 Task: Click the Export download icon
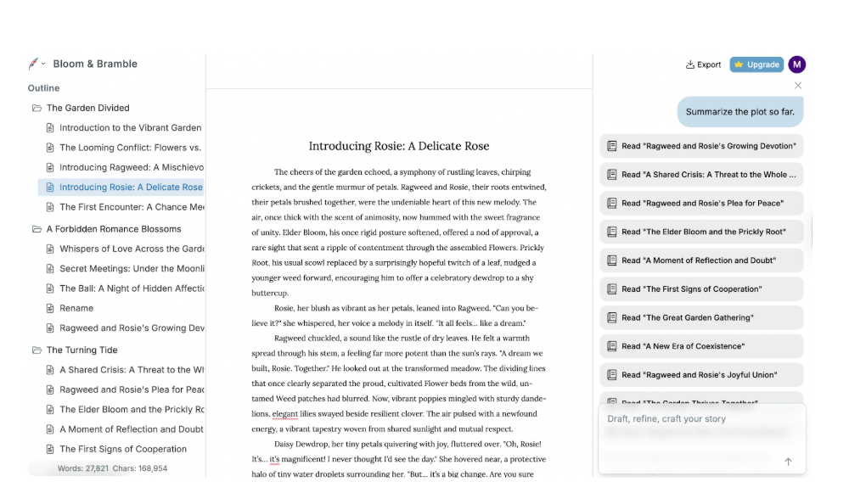[689, 64]
